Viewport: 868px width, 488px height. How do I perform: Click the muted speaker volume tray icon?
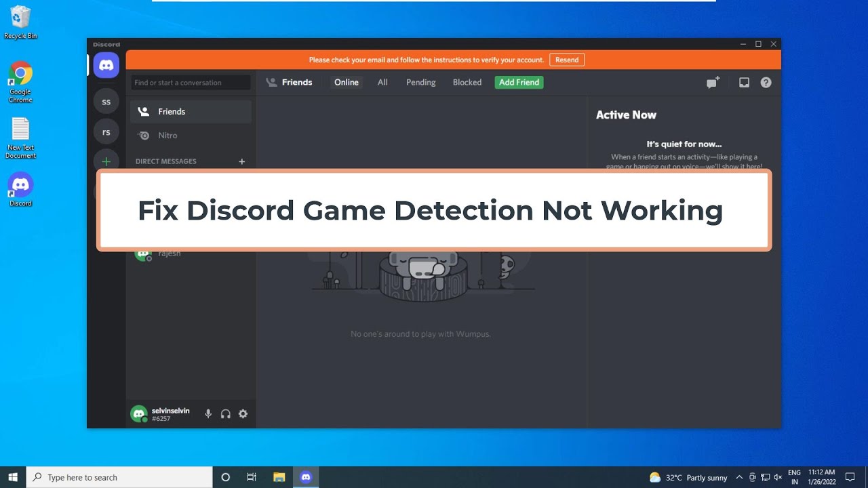777,477
